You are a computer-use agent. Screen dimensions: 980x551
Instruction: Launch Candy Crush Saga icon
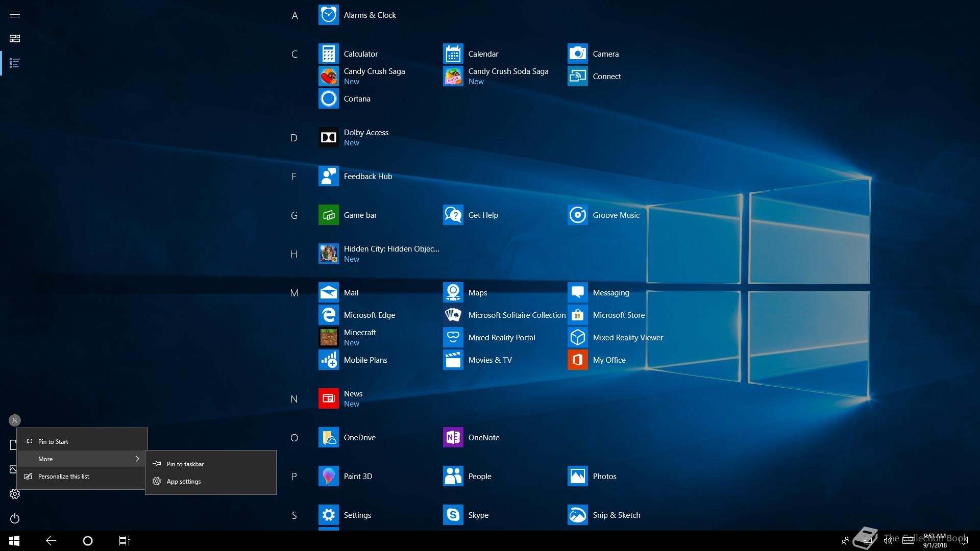(328, 77)
